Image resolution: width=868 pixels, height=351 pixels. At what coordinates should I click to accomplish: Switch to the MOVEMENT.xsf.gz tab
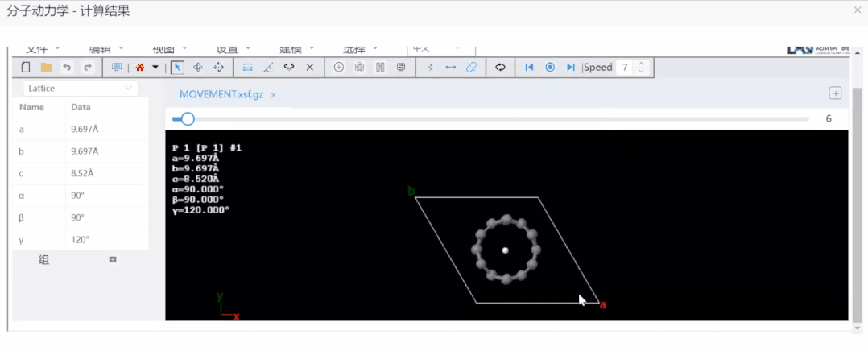221,95
